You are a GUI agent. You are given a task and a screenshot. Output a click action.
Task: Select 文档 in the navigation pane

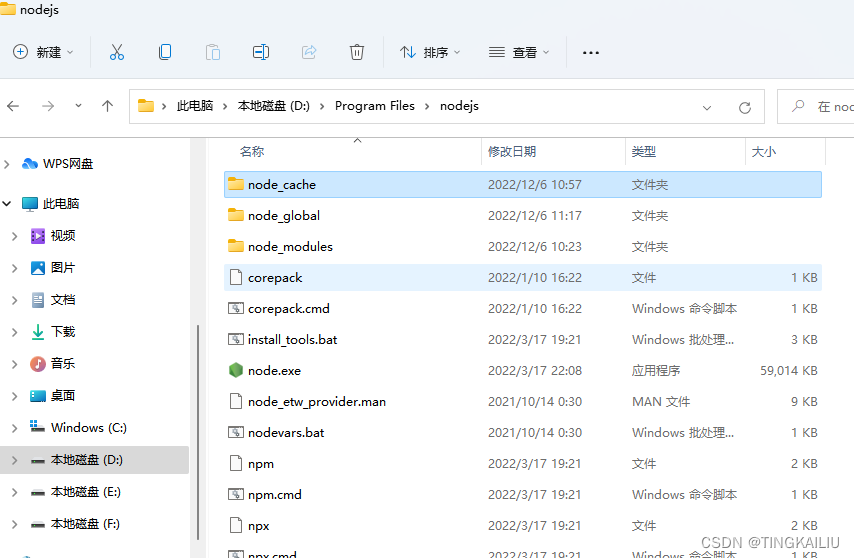63,299
